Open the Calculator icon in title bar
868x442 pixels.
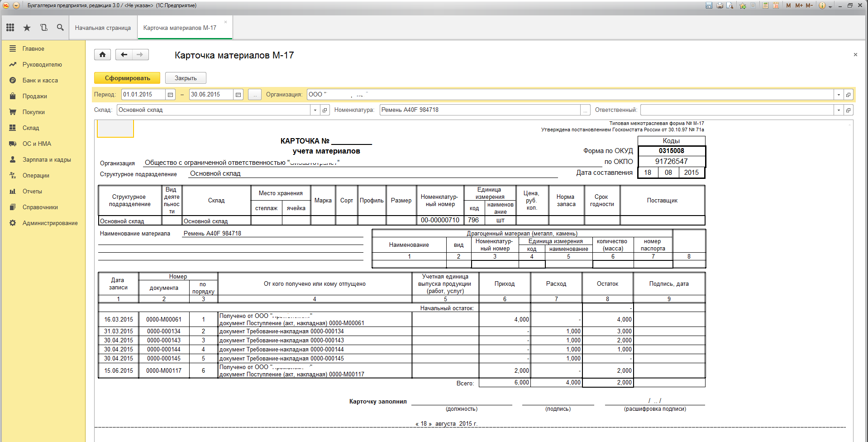coord(765,5)
